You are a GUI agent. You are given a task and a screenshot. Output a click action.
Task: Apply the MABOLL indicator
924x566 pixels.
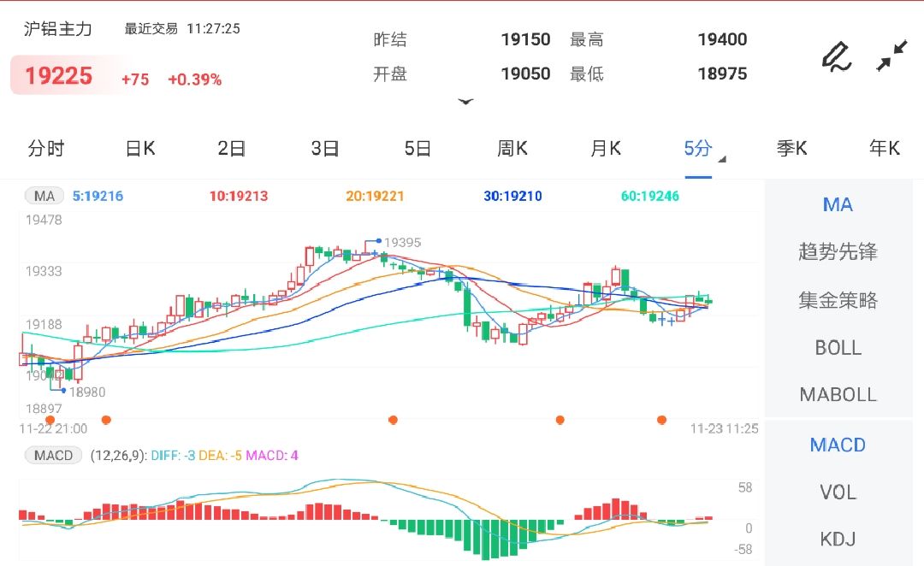[837, 394]
